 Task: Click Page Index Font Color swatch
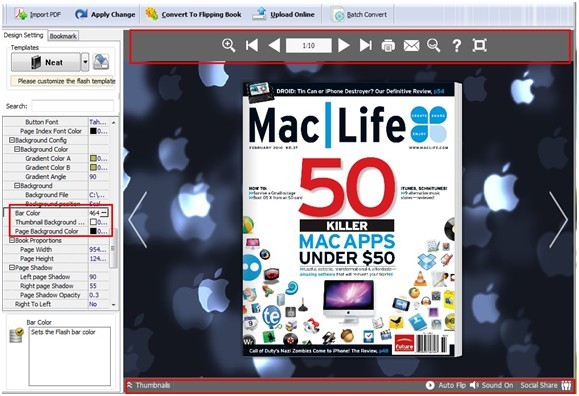click(x=93, y=131)
